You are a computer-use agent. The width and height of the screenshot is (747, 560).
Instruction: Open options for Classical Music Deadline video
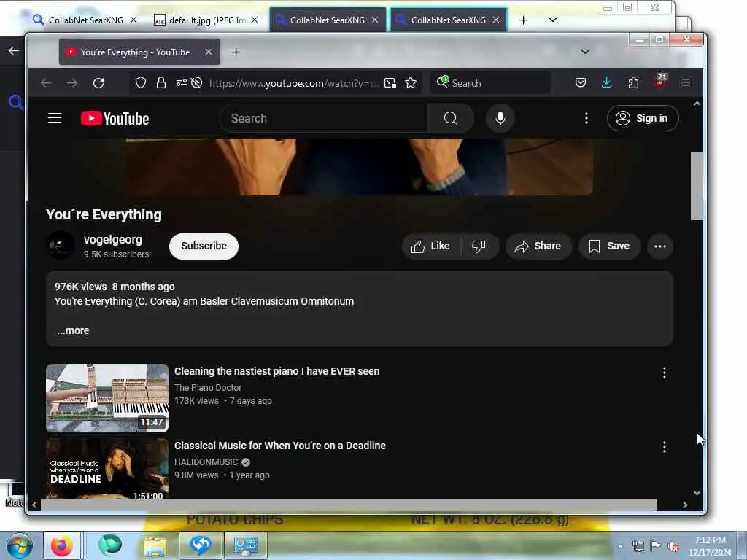point(664,447)
